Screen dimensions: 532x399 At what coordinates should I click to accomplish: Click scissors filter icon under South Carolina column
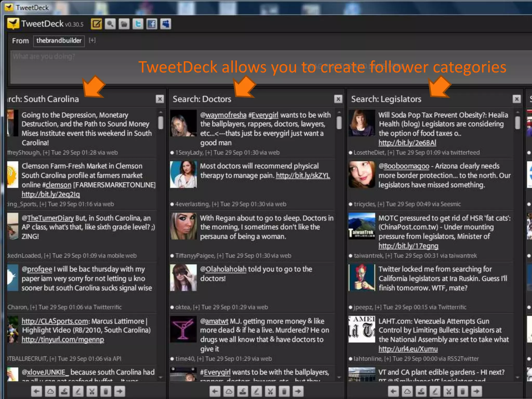click(92, 391)
